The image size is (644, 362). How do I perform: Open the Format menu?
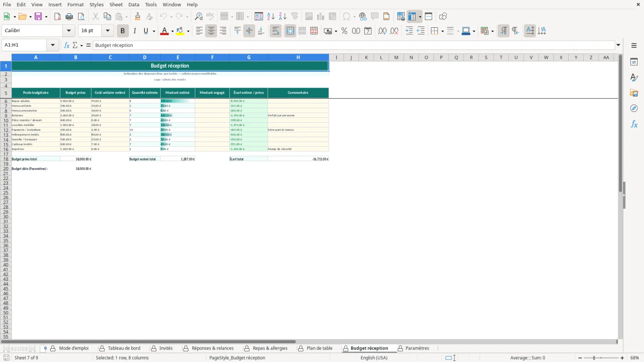pos(76,4)
